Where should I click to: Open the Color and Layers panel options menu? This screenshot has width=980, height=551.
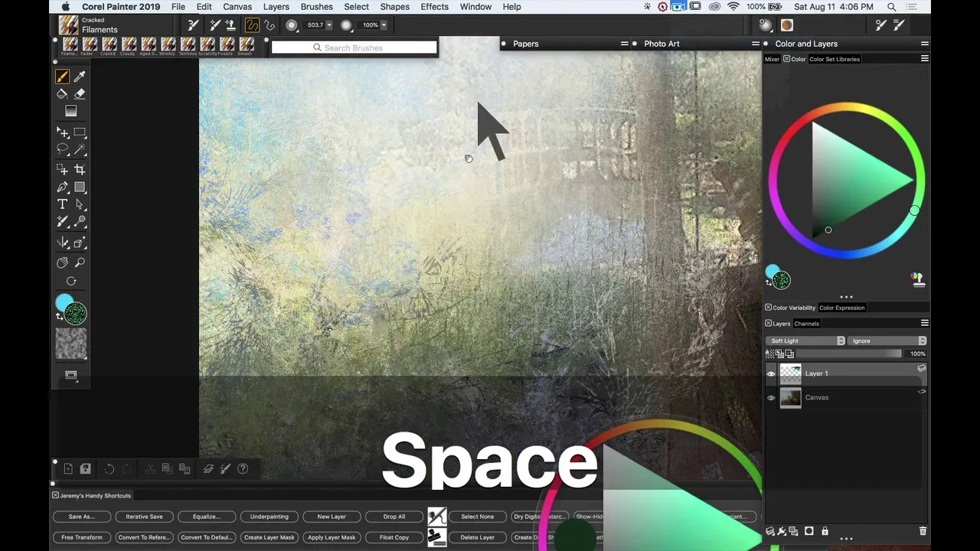(x=924, y=44)
